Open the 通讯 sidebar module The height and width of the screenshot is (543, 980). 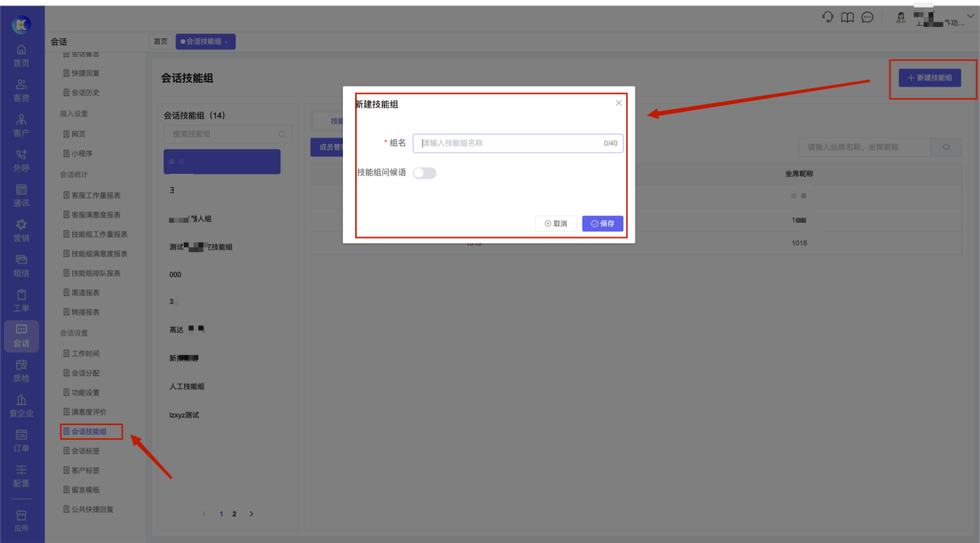[x=21, y=196]
